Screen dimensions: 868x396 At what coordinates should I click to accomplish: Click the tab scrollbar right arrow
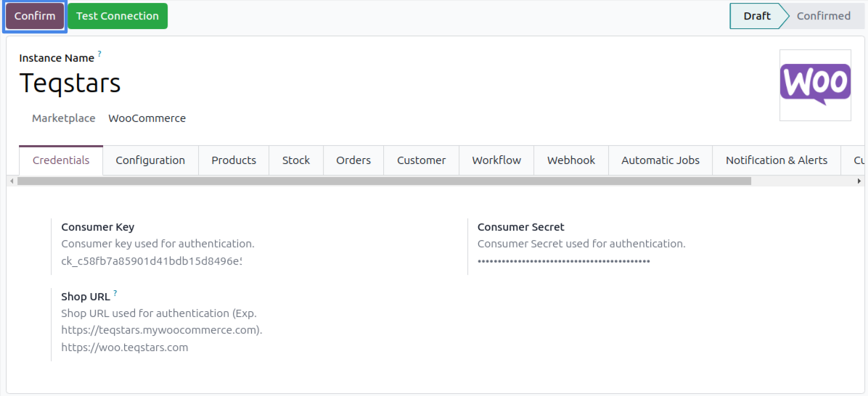[x=859, y=181]
